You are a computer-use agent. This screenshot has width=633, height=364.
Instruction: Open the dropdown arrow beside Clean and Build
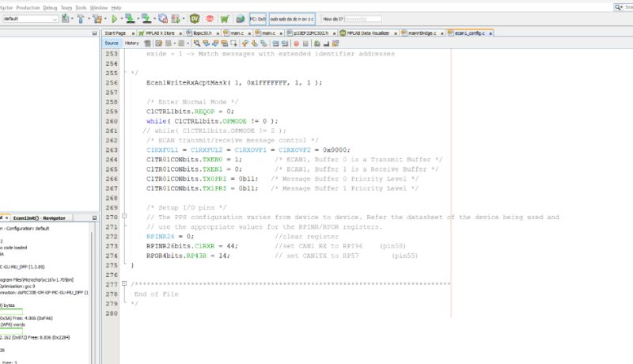click(x=105, y=19)
